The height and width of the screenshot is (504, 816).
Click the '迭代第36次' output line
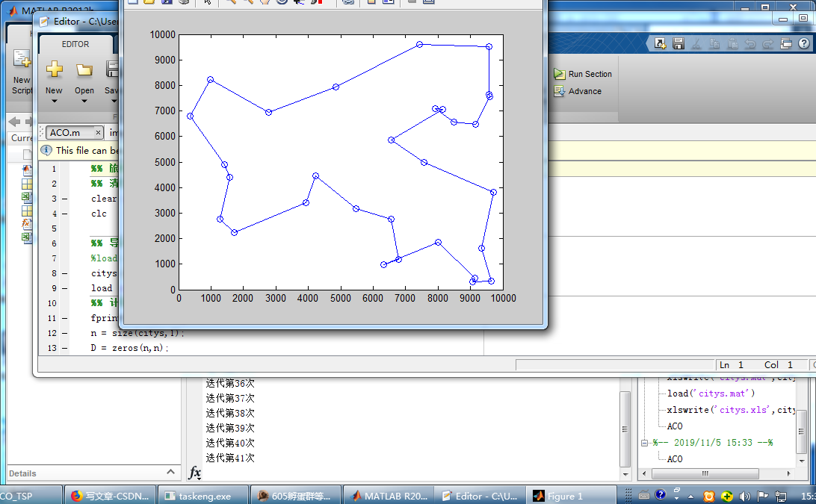tap(230, 383)
